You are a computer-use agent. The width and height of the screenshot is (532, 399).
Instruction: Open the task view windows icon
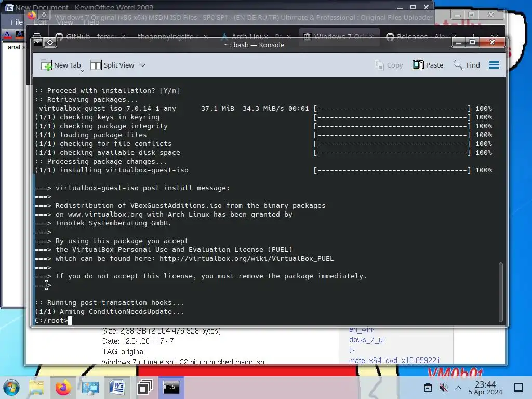pyautogui.click(x=144, y=388)
